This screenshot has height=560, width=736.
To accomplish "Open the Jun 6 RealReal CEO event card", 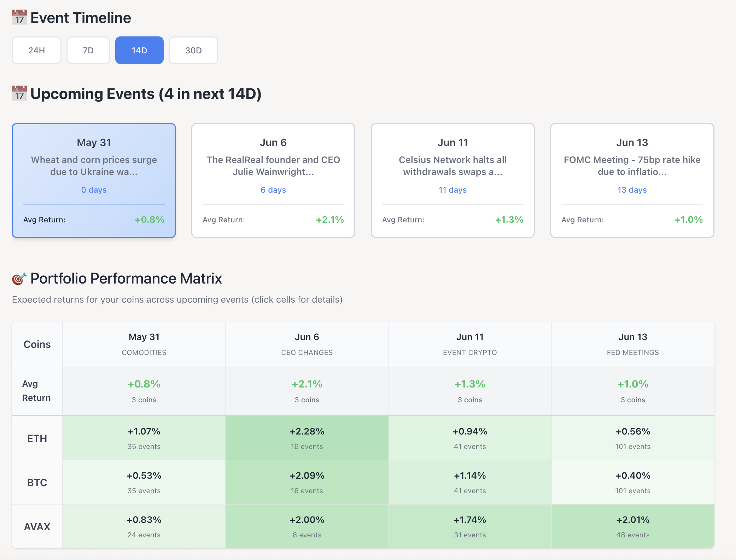I will pyautogui.click(x=273, y=180).
